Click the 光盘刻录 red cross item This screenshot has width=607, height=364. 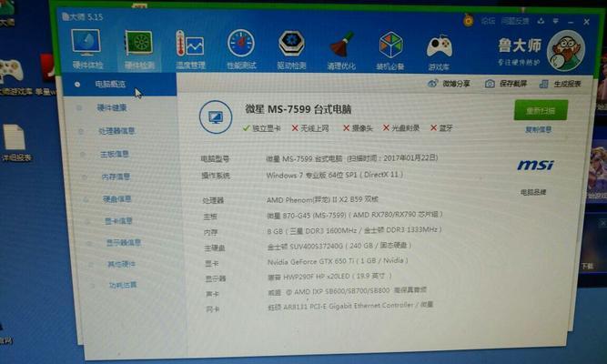click(401, 127)
